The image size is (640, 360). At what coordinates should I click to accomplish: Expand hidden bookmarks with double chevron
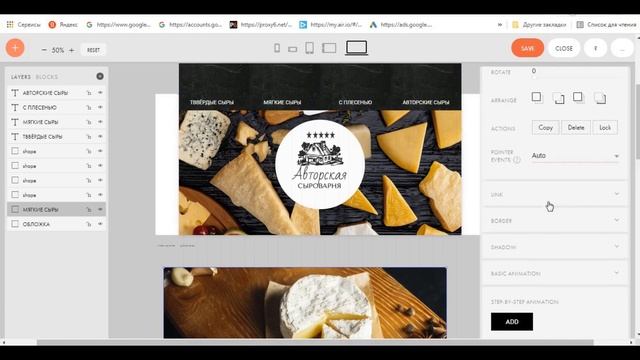pos(500,24)
